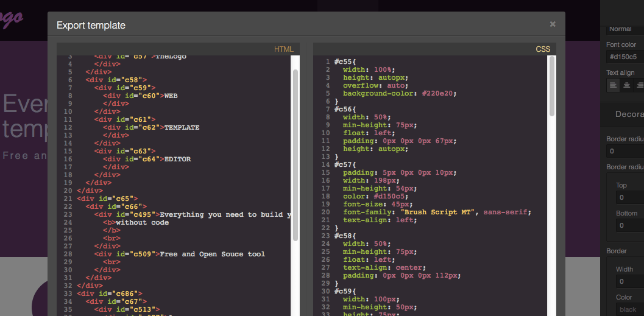Close the Export template dialog

point(553,24)
